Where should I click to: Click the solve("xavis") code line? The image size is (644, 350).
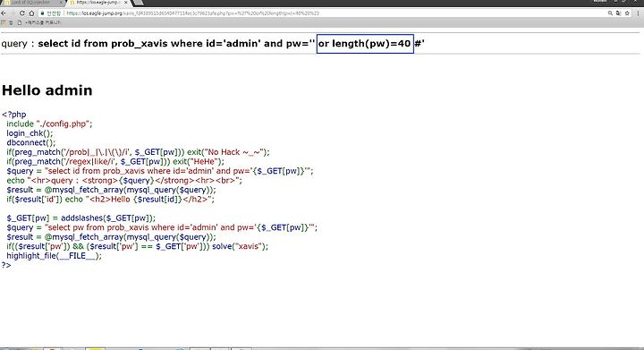coord(137,246)
